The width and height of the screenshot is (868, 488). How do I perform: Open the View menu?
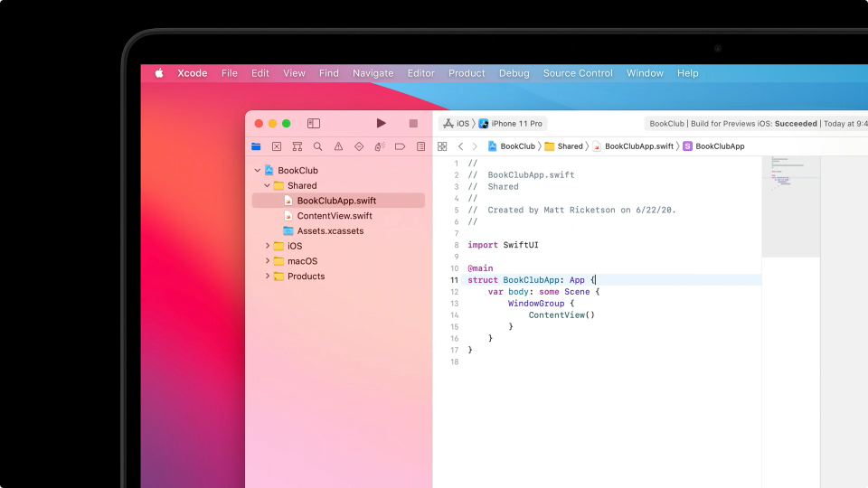click(x=294, y=73)
